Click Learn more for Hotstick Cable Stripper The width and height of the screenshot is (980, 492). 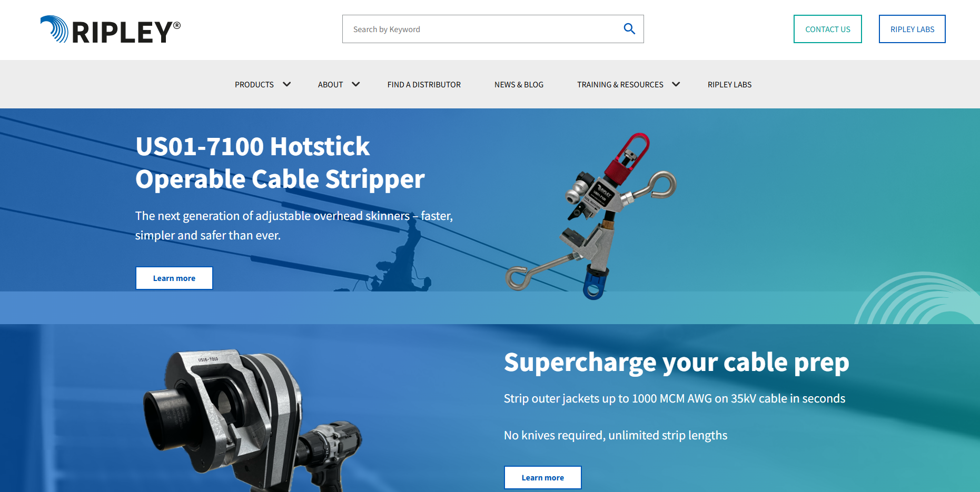174,278
